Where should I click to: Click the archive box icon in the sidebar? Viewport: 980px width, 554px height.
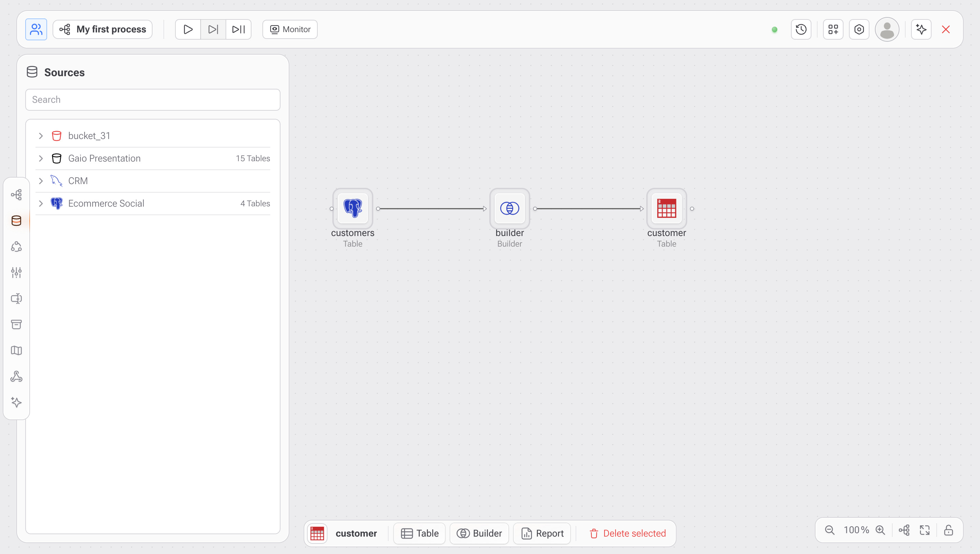tap(16, 324)
